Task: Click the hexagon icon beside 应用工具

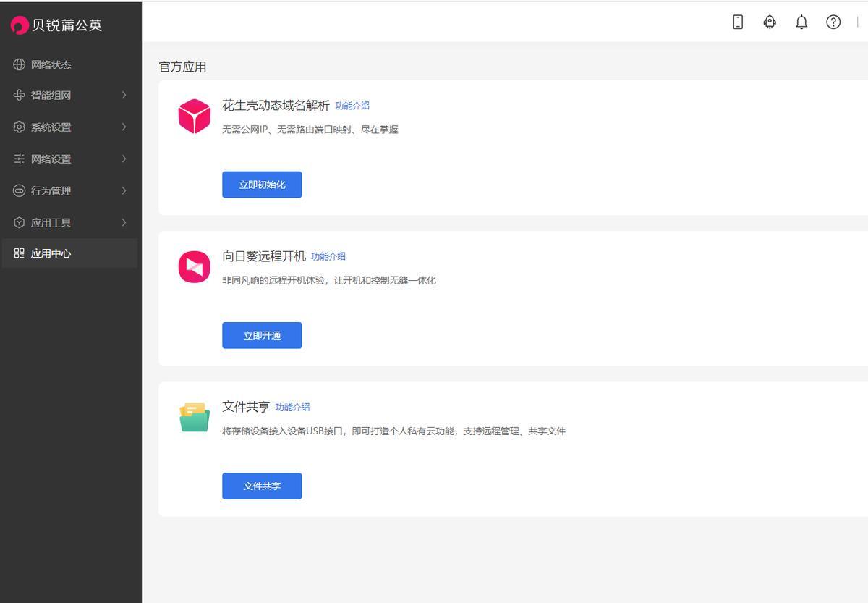Action: [x=20, y=222]
